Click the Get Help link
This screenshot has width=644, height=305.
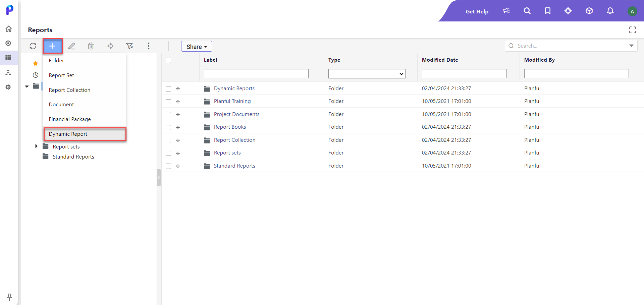pyautogui.click(x=477, y=11)
